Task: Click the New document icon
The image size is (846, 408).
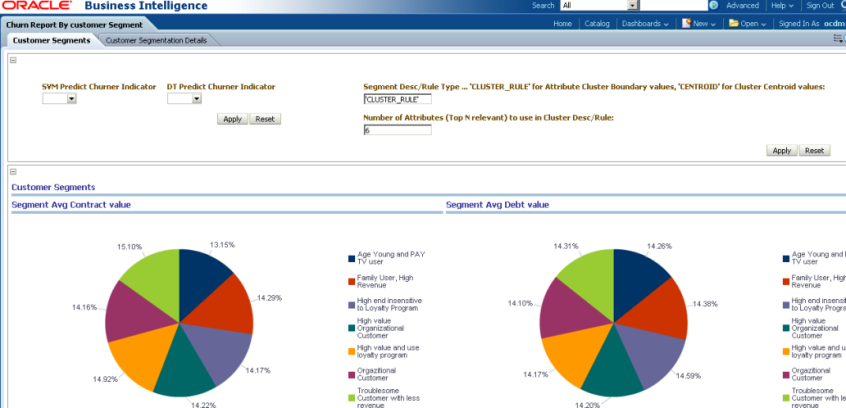Action: (x=686, y=23)
